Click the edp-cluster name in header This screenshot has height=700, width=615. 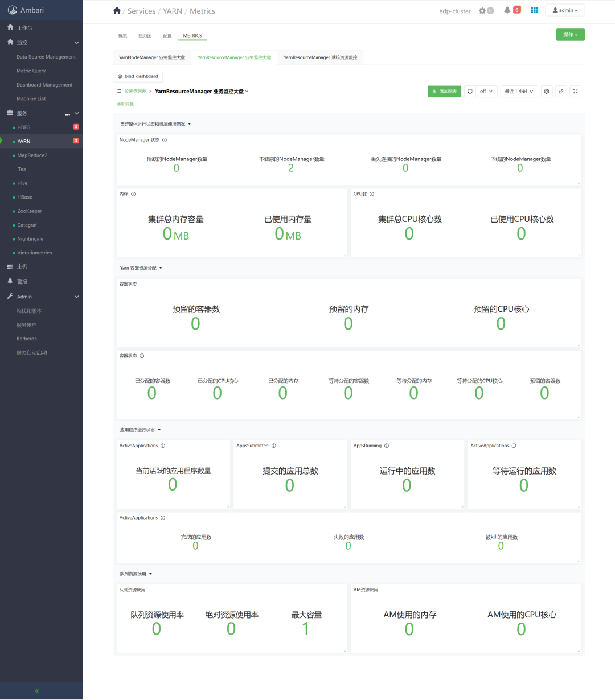[455, 11]
